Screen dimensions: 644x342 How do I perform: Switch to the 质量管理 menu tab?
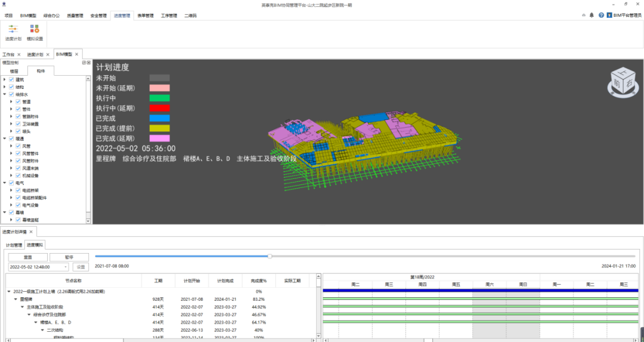click(75, 16)
